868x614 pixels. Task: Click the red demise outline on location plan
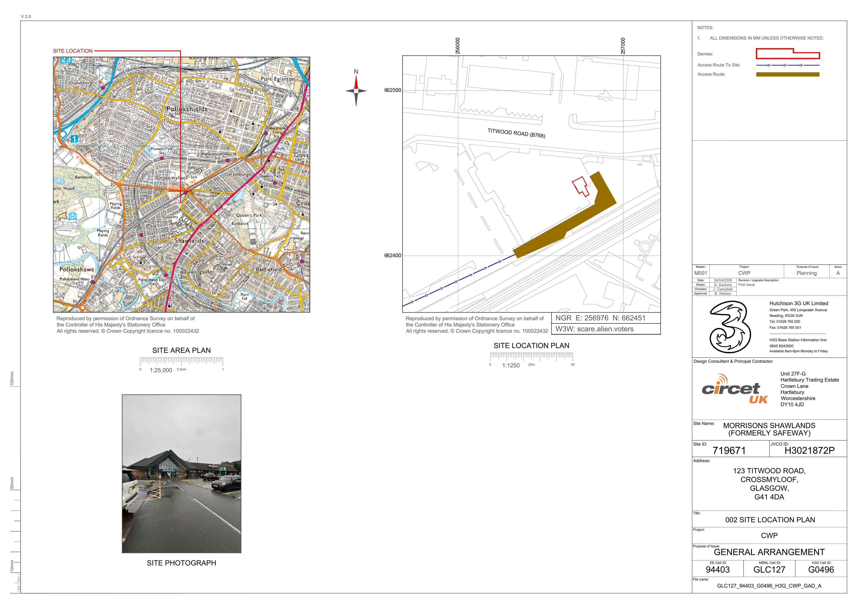pyautogui.click(x=580, y=187)
